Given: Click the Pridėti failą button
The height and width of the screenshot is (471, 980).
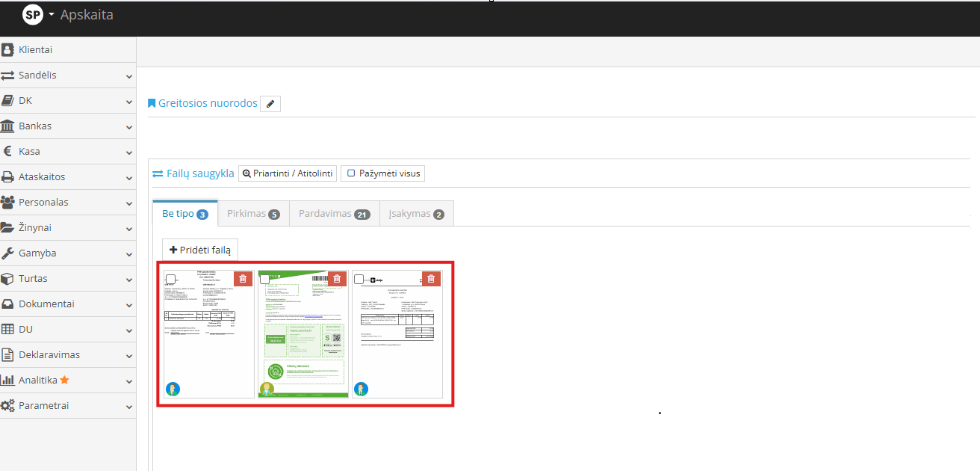Looking at the screenshot, I should pos(200,250).
